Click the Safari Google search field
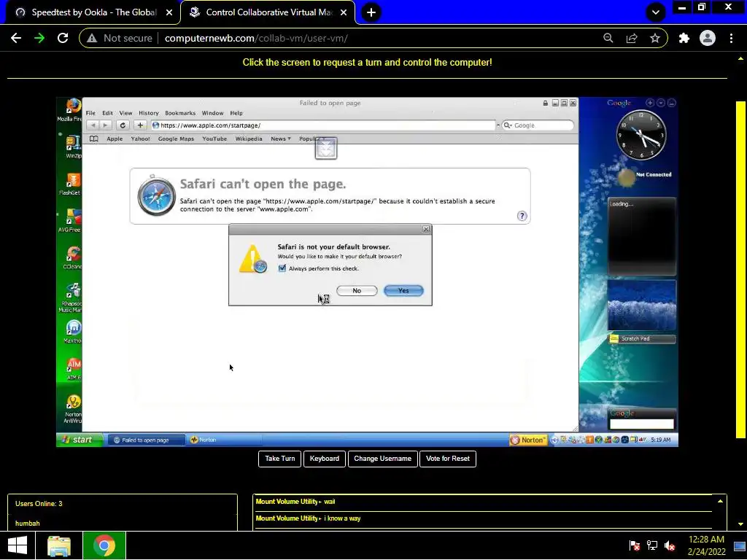This screenshot has height=560, width=747. pos(538,125)
